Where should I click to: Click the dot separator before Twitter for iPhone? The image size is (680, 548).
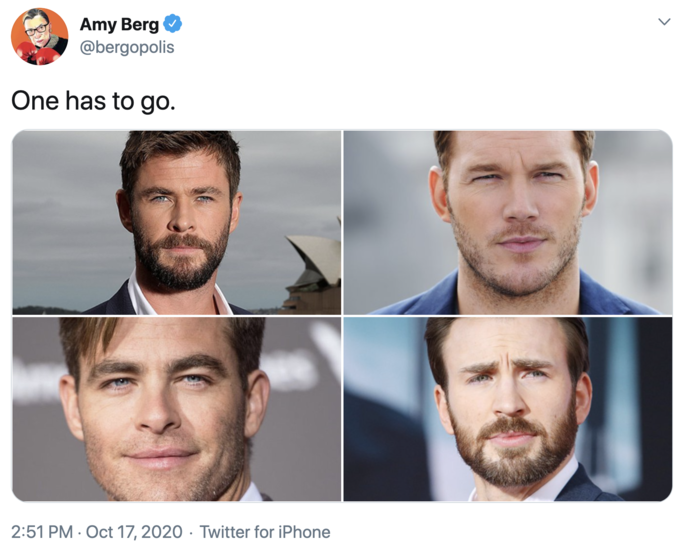coord(191,532)
